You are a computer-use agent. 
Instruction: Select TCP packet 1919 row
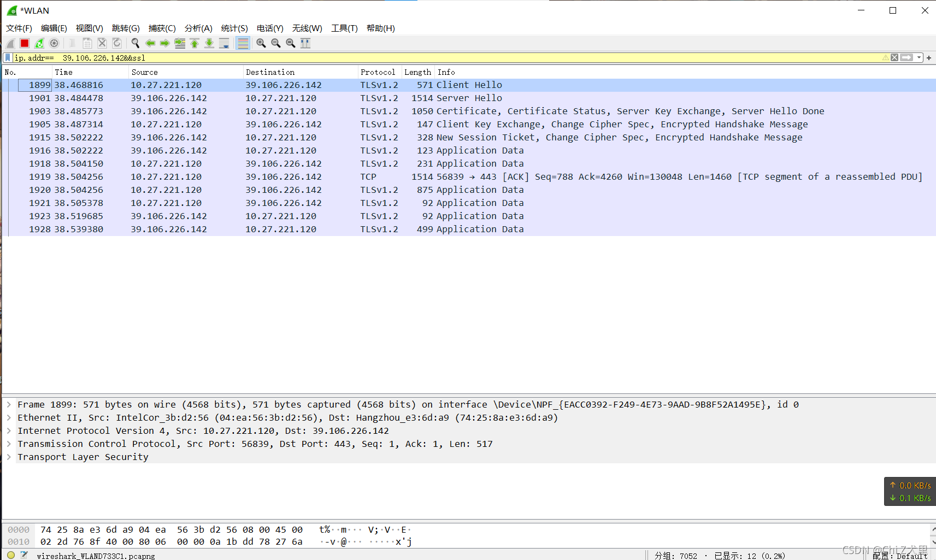(469, 177)
